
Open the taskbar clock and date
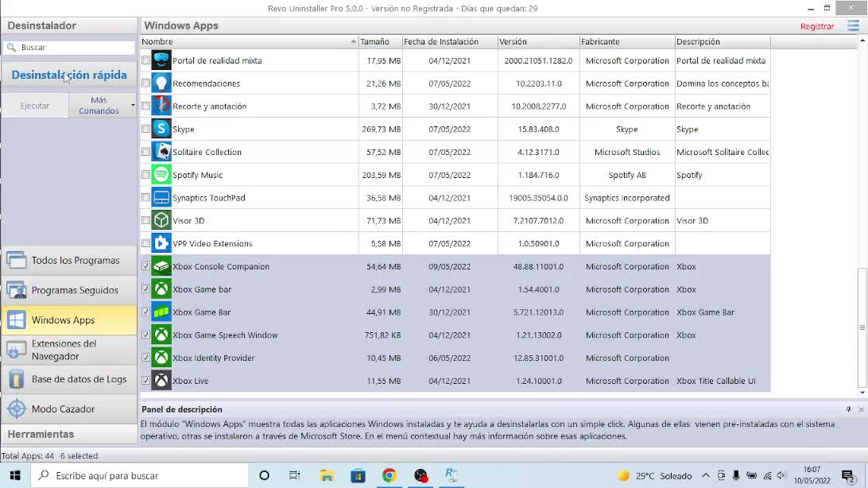(812, 475)
